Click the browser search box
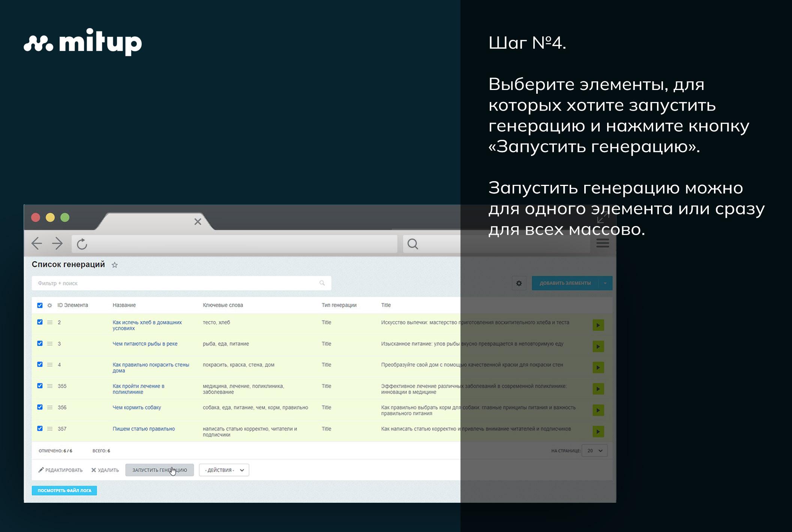 pos(496,244)
